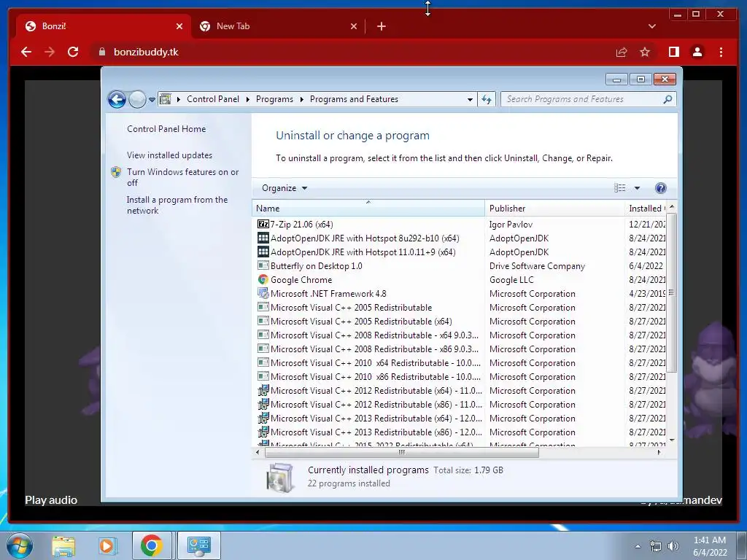Open Windows Explorer from the taskbar

tap(63, 545)
